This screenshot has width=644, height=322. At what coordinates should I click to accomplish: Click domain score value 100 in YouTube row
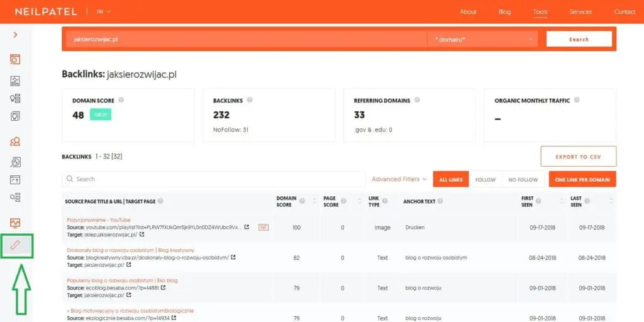click(297, 228)
